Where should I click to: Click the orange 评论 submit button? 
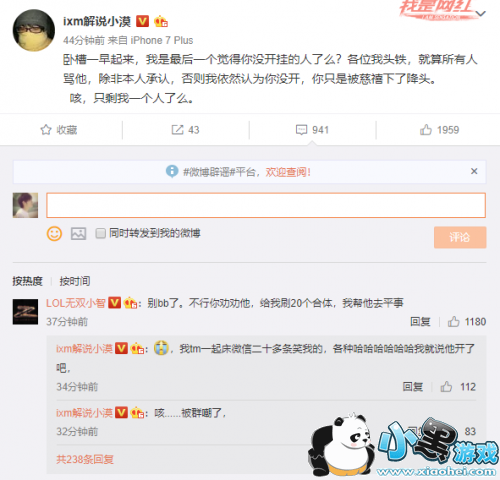click(460, 237)
